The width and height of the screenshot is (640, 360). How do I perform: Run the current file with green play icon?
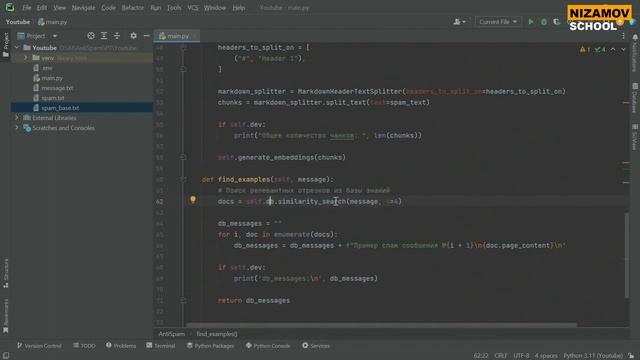tap(531, 22)
